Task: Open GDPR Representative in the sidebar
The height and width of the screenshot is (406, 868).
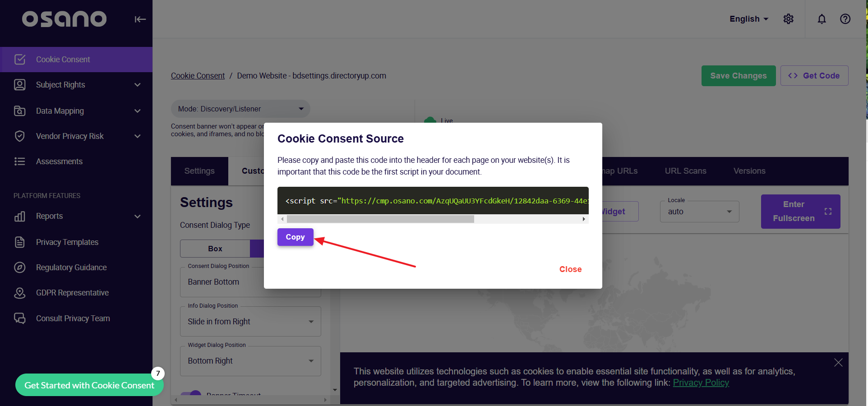Action: 76,293
